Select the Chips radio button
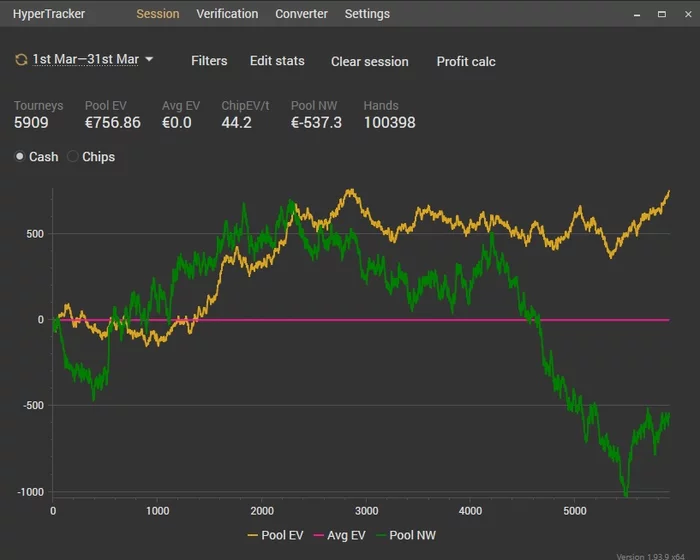700x560 pixels. (72, 157)
